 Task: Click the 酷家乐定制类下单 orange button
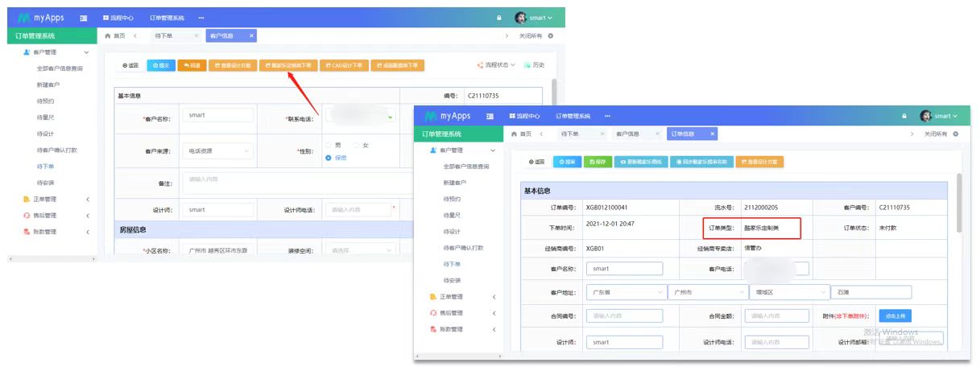tap(288, 66)
